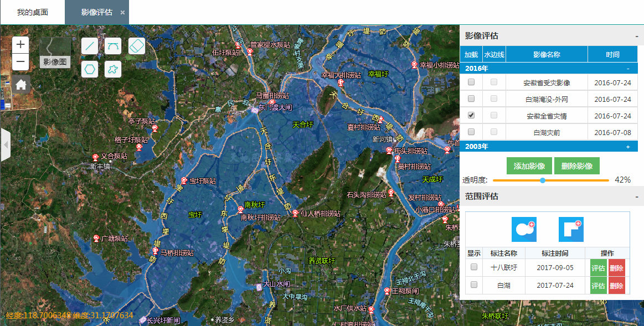Collapse the 范围评估 panel
Image resolution: width=644 pixels, height=326 pixels.
[x=637, y=196]
